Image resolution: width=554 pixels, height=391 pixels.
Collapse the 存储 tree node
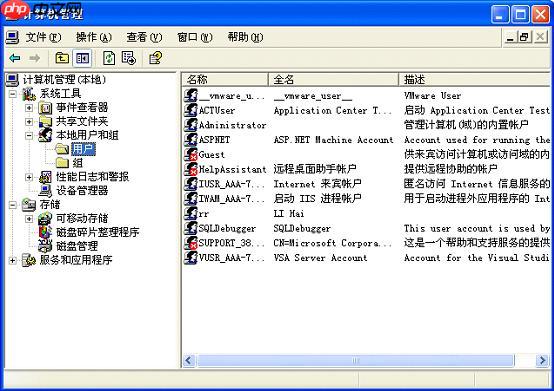[13, 205]
